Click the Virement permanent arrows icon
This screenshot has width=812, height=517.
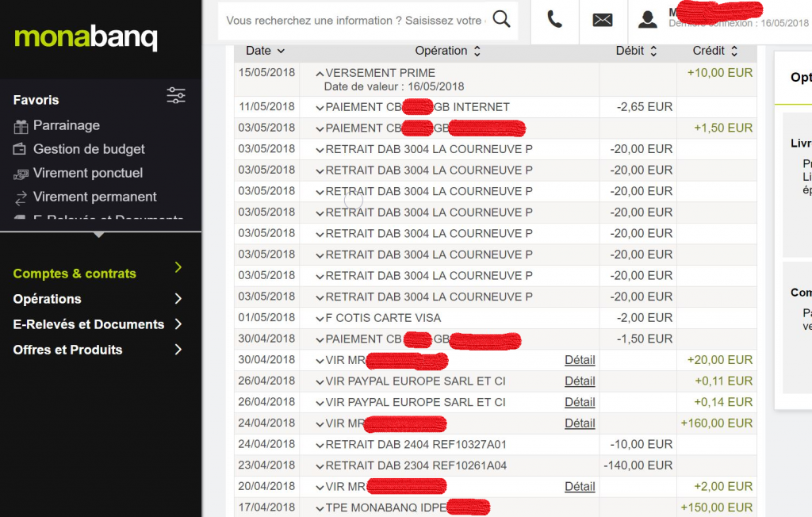tap(21, 198)
